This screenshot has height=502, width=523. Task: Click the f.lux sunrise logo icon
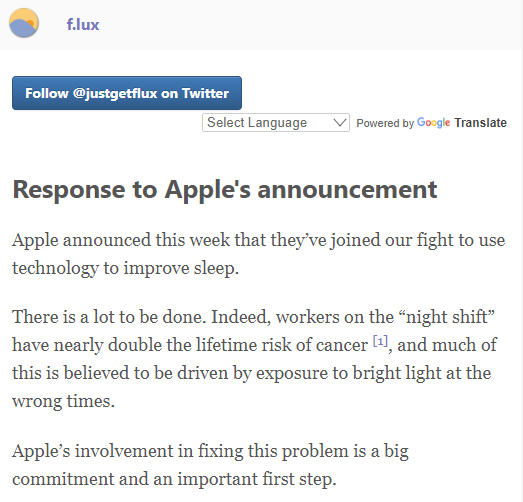[24, 23]
